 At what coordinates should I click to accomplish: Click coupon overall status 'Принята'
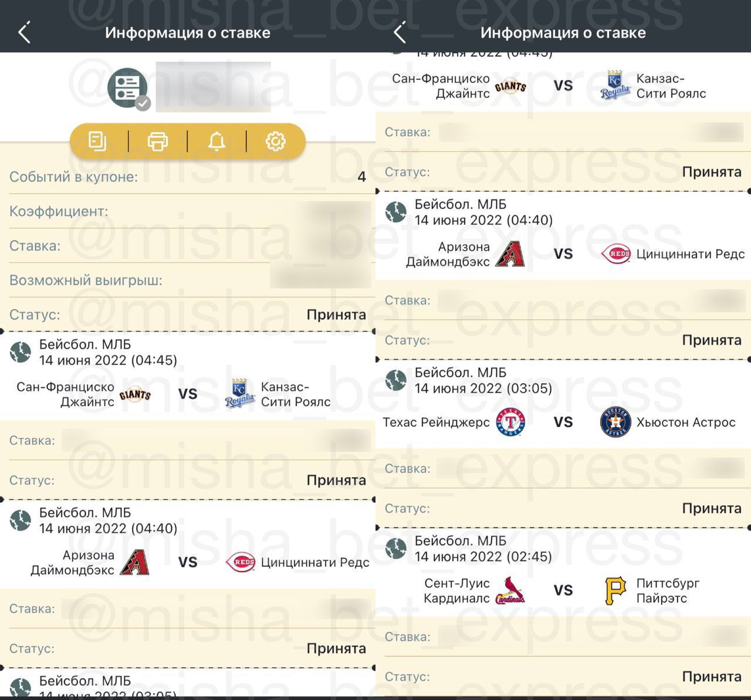point(336,315)
